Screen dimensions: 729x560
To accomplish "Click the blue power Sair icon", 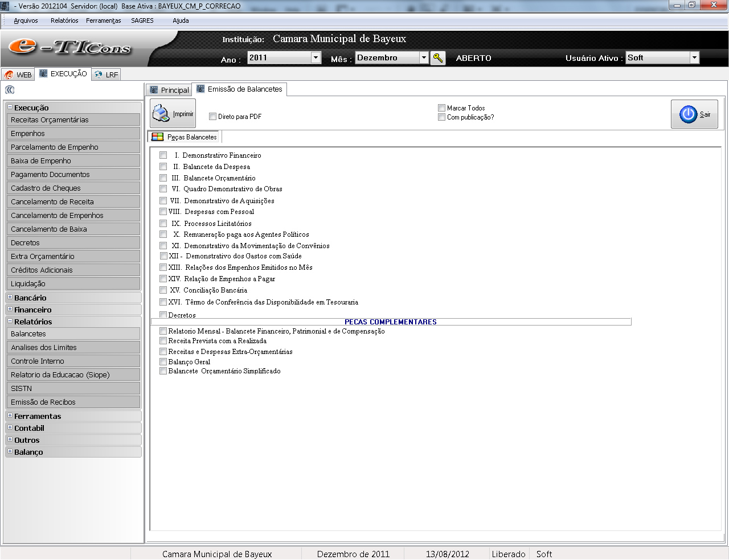I will click(x=688, y=114).
